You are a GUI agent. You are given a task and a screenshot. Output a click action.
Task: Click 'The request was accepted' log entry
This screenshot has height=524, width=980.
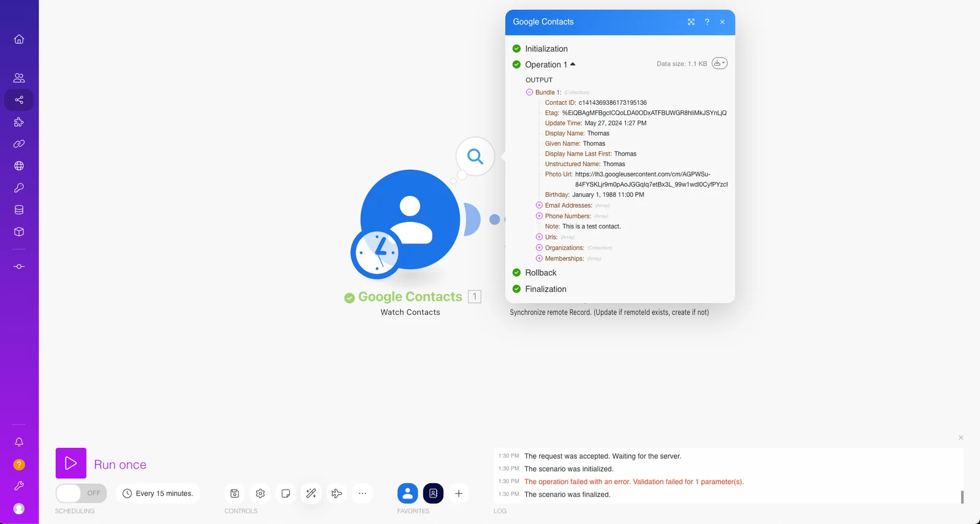click(x=603, y=457)
